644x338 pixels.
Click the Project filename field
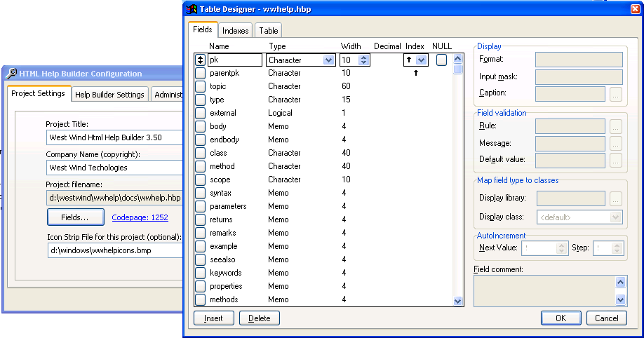click(x=114, y=198)
